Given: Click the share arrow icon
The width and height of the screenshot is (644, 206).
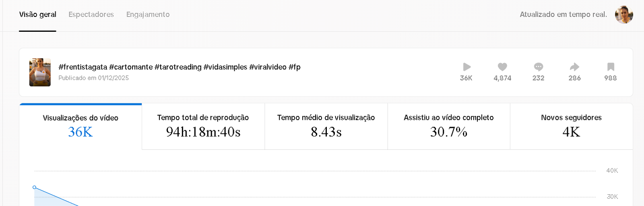Looking at the screenshot, I should tap(574, 67).
